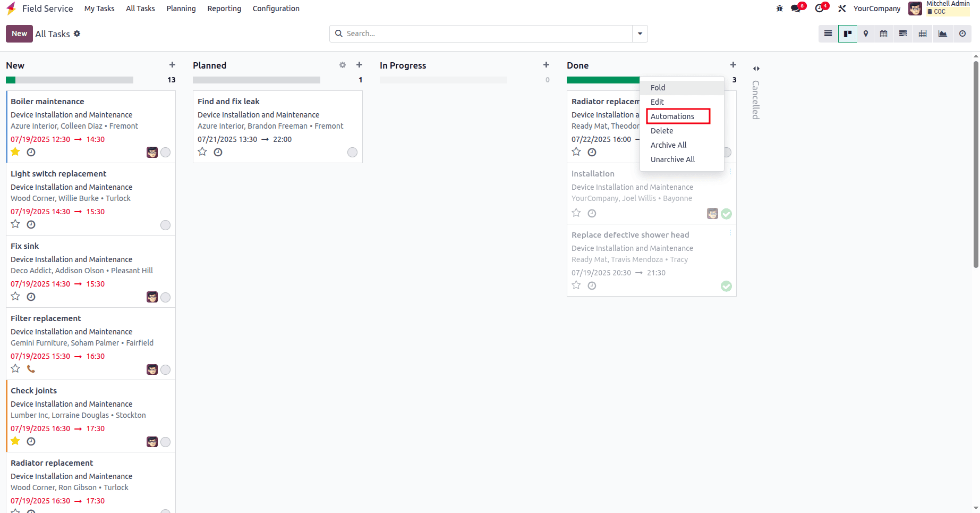Open the calendar view

coord(884,33)
